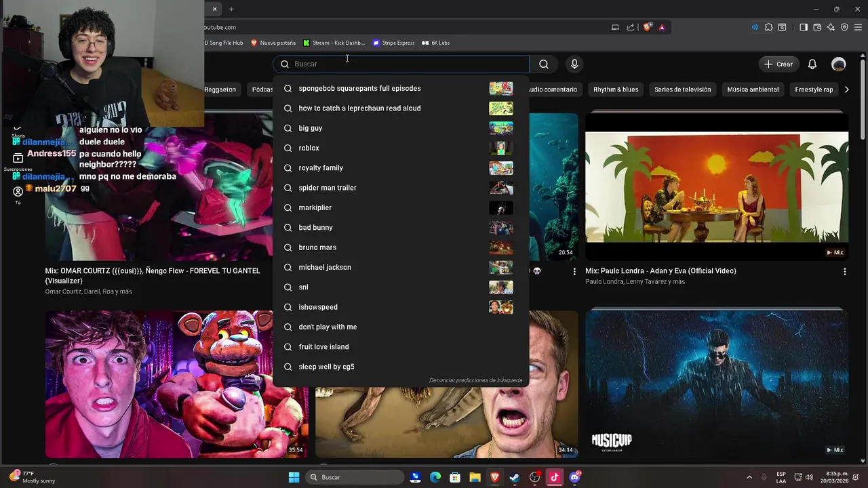Open Steam from the taskbar
This screenshot has height=488, width=868.
515,477
